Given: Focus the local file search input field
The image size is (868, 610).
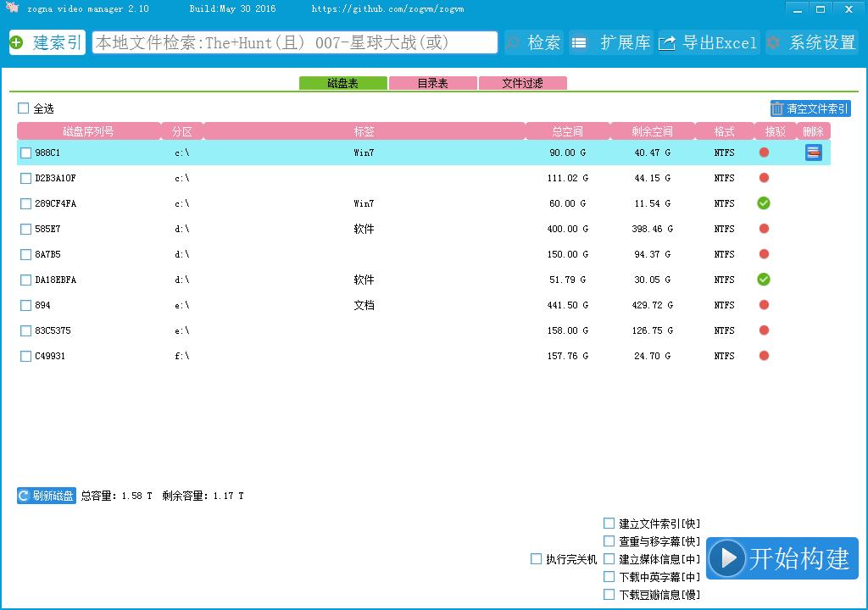Looking at the screenshot, I should click(x=295, y=42).
